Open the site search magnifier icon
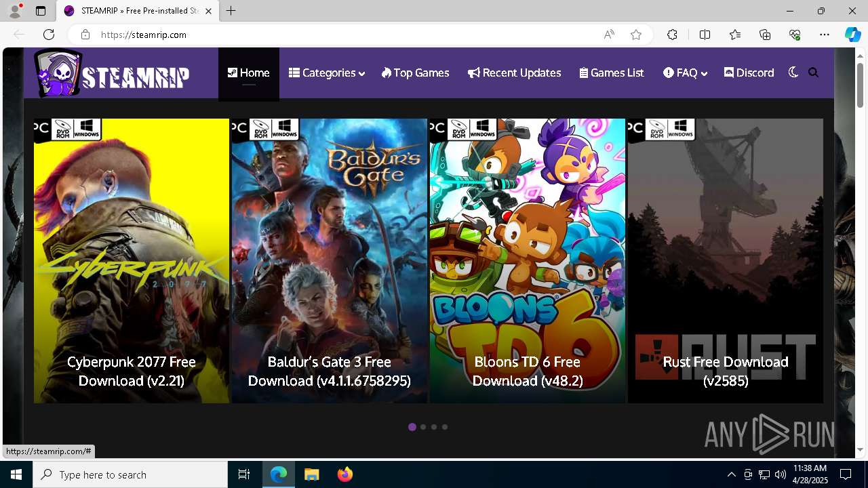This screenshot has width=868, height=488. (813, 73)
